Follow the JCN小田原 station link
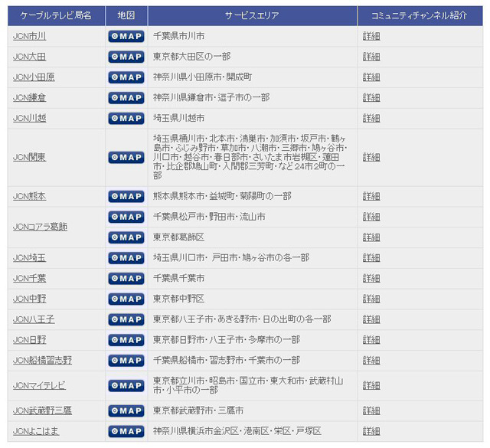490x448 pixels. [x=34, y=77]
